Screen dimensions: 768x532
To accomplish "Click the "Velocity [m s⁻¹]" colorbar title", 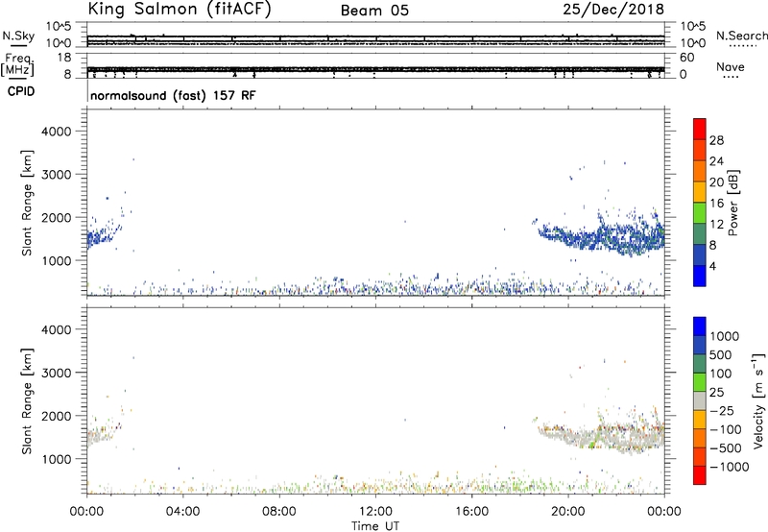I will coord(758,400).
